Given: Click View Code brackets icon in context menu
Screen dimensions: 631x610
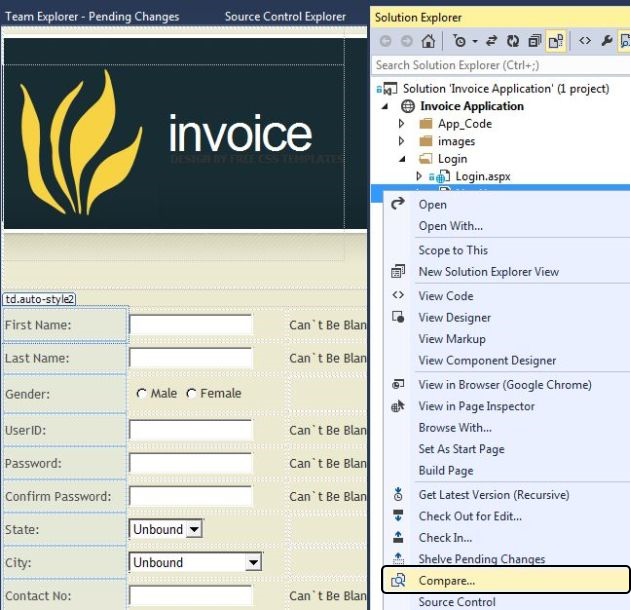Looking at the screenshot, I should [398, 295].
